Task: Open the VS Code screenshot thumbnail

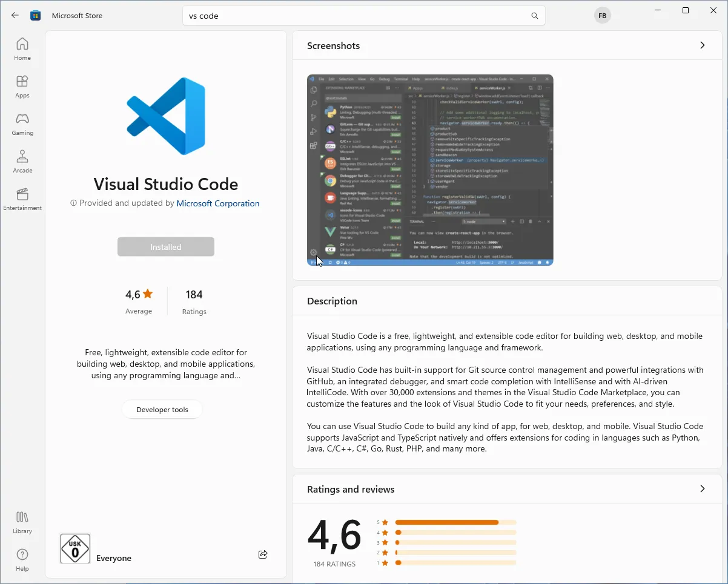Action: tap(429, 170)
